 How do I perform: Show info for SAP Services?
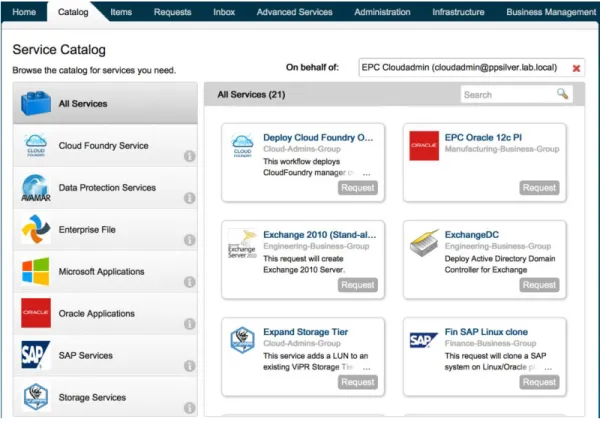(189, 366)
